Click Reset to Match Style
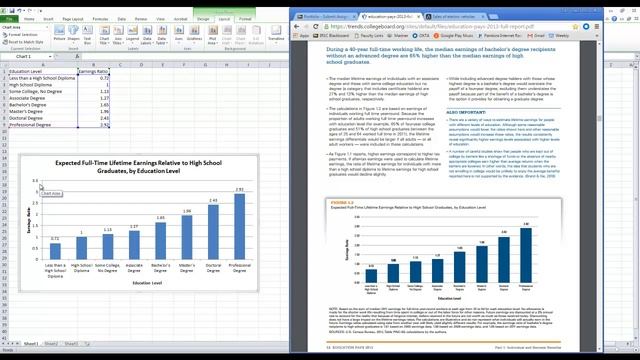640x360 pixels. (23, 42)
